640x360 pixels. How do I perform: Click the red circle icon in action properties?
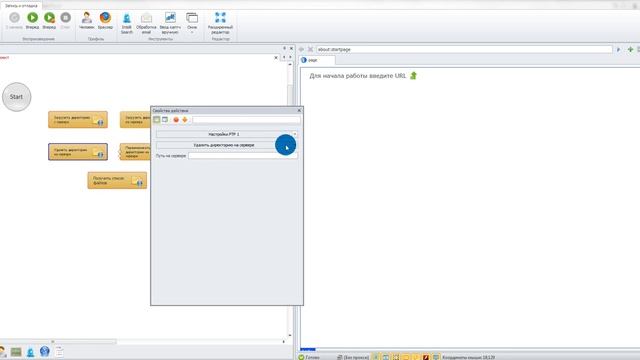tap(176, 120)
